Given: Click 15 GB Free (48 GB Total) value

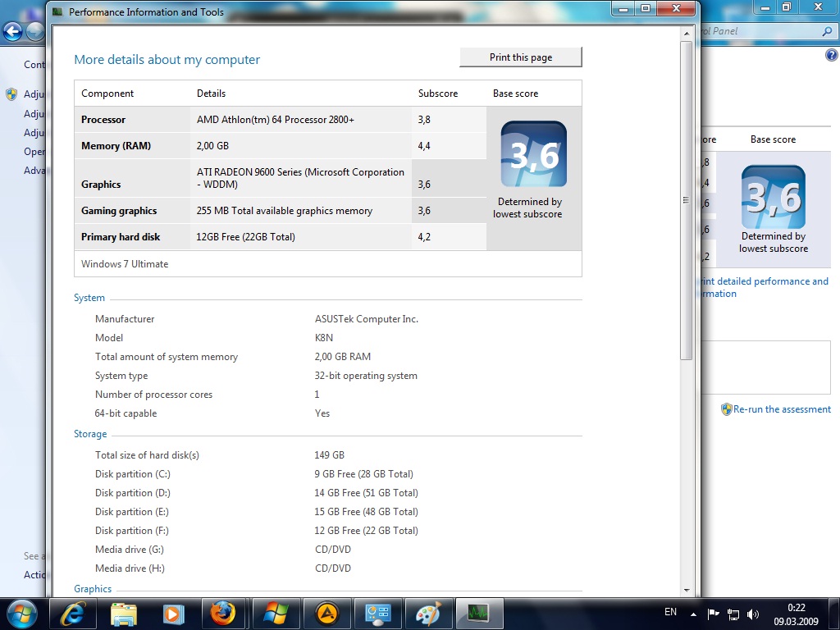Looking at the screenshot, I should tap(367, 512).
